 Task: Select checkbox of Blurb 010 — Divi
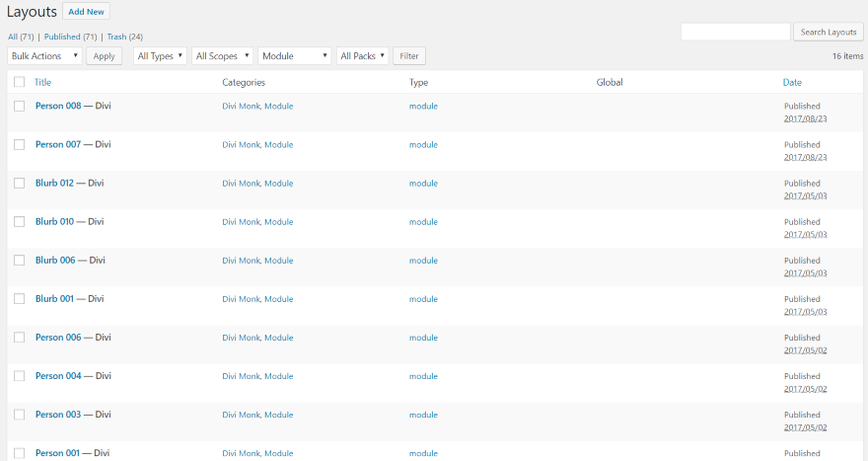20,222
